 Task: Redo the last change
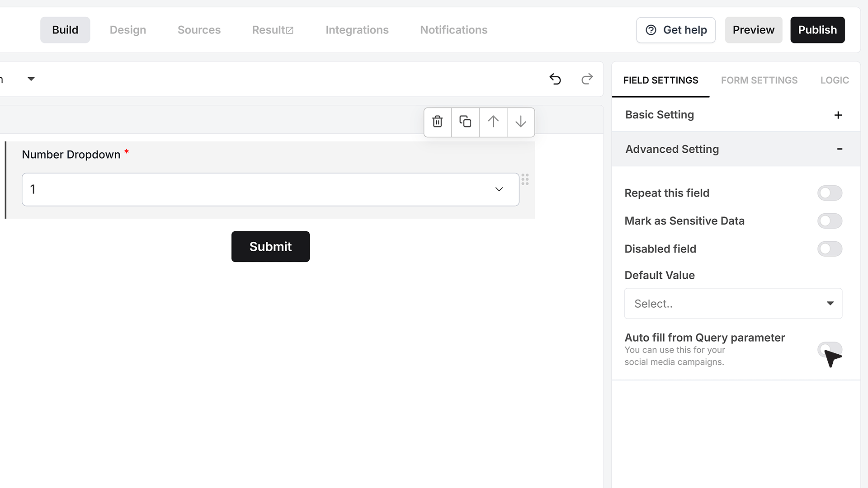point(587,79)
